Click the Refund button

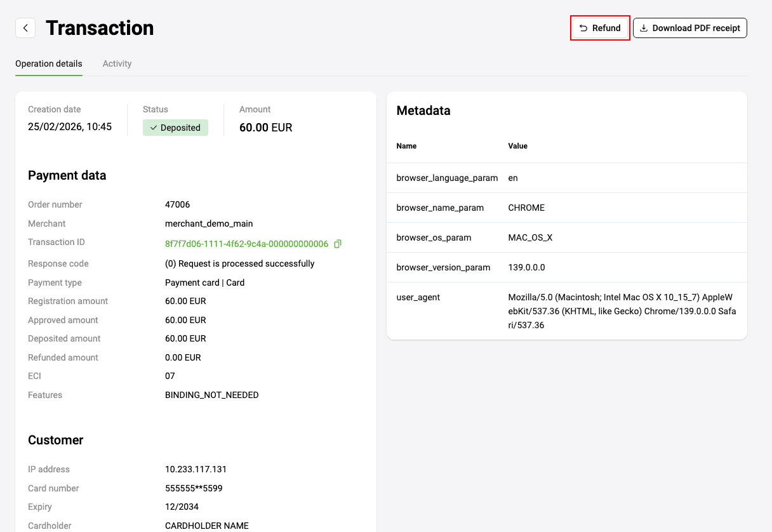[x=601, y=28]
